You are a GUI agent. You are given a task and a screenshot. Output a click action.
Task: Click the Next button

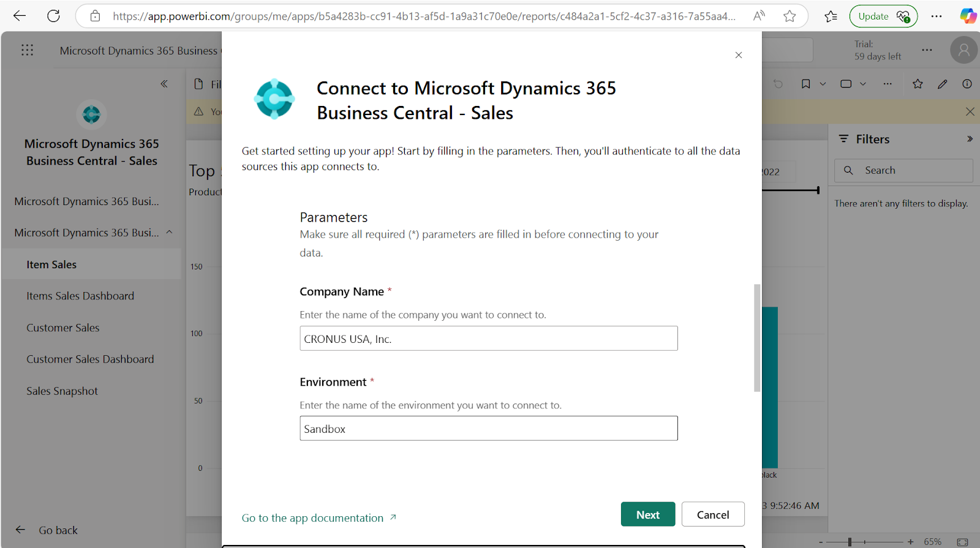pos(648,514)
